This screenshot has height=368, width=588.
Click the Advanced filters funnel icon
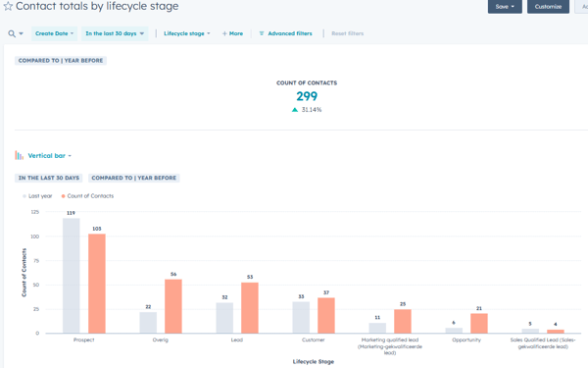(x=262, y=33)
